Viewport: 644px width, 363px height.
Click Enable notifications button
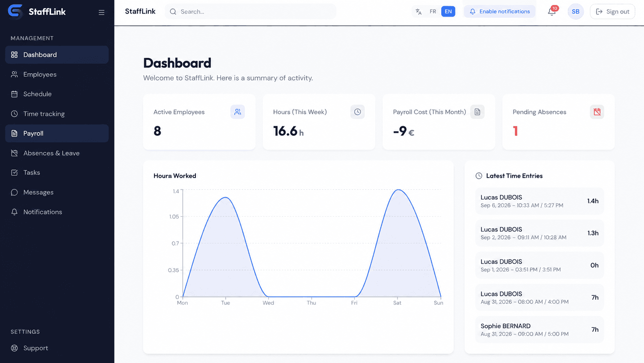click(x=500, y=12)
